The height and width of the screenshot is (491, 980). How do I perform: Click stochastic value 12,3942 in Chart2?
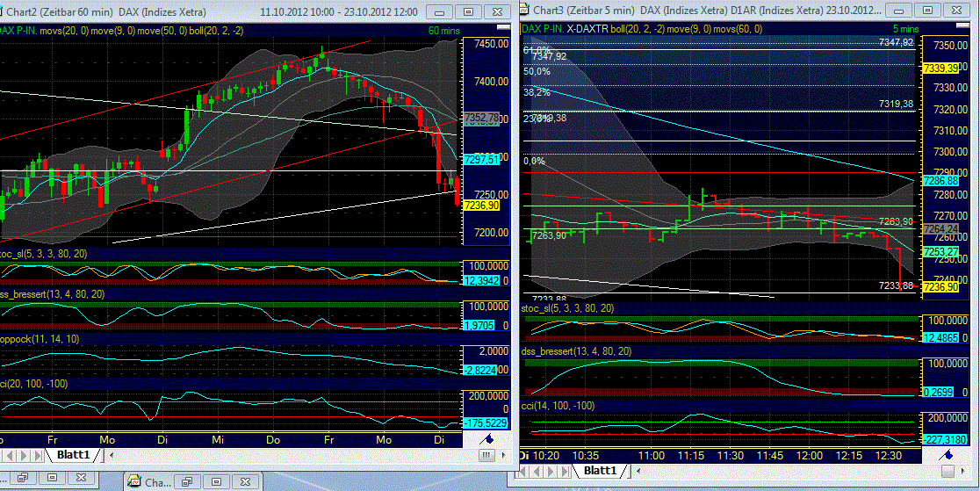pos(481,281)
